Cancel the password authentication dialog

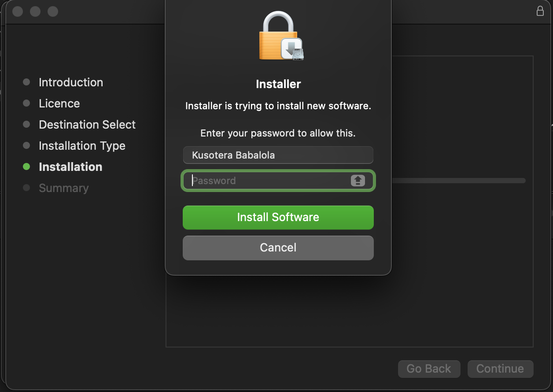pos(278,248)
